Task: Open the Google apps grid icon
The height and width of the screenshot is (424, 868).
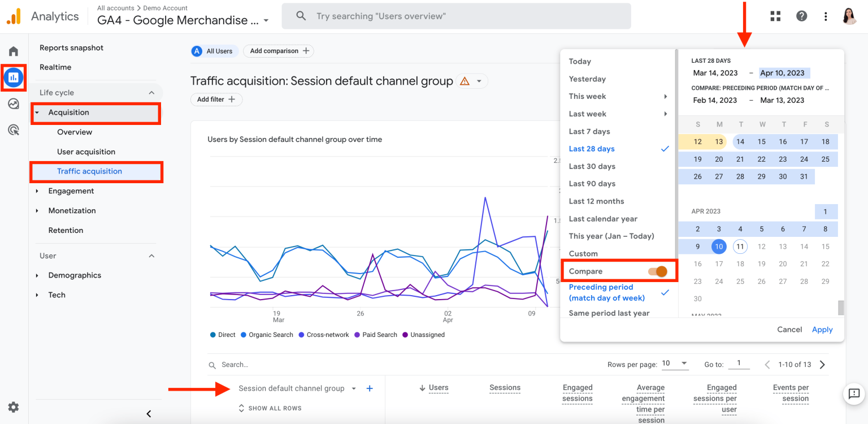Action: tap(775, 16)
